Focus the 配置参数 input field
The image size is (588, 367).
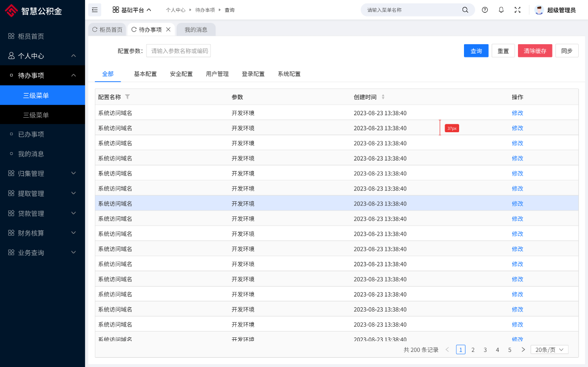[x=178, y=51]
